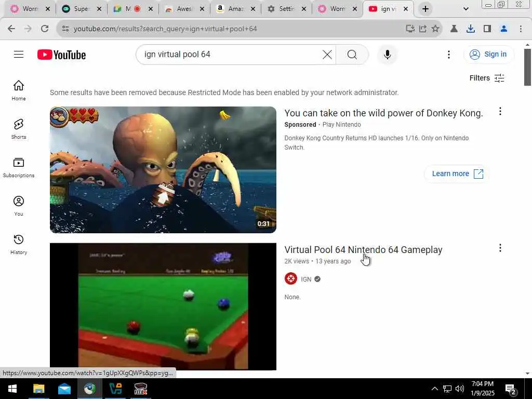Open You section in sidebar
532x399 pixels.
[x=19, y=206]
